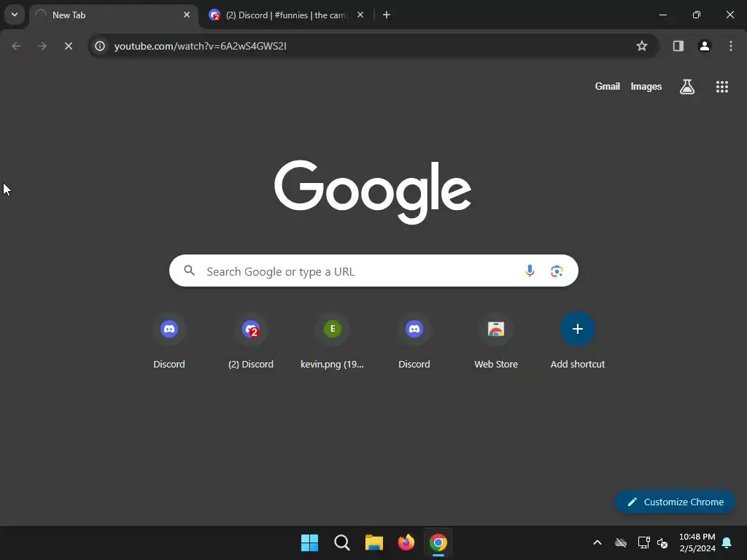
Task: Open Google Images link
Action: pos(646,86)
